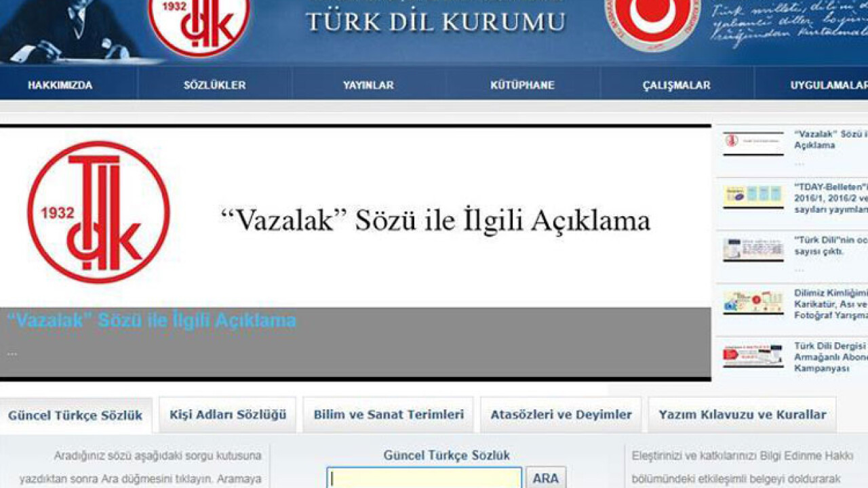
Task: Open the Türk Dili Dergisi subscription thumbnail
Action: tap(753, 355)
